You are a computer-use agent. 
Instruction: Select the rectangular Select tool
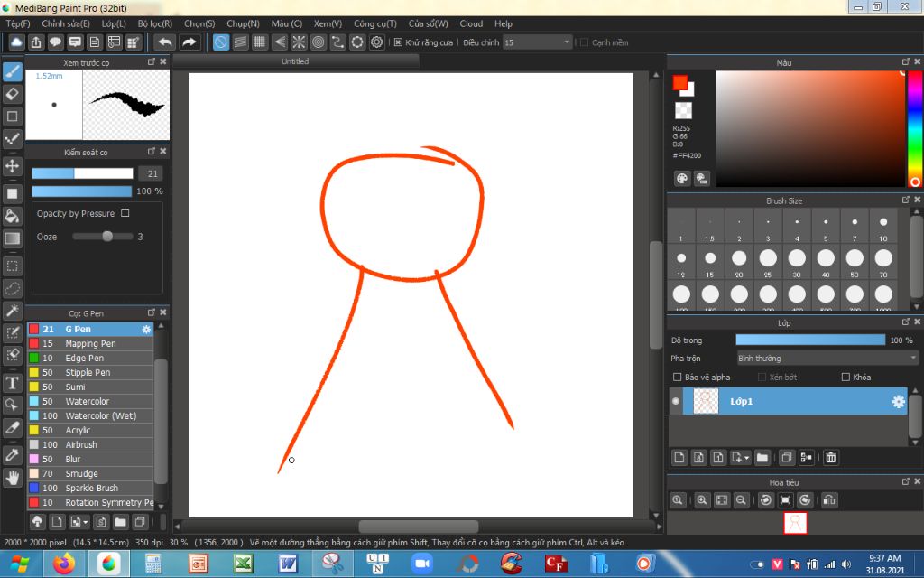pyautogui.click(x=13, y=266)
